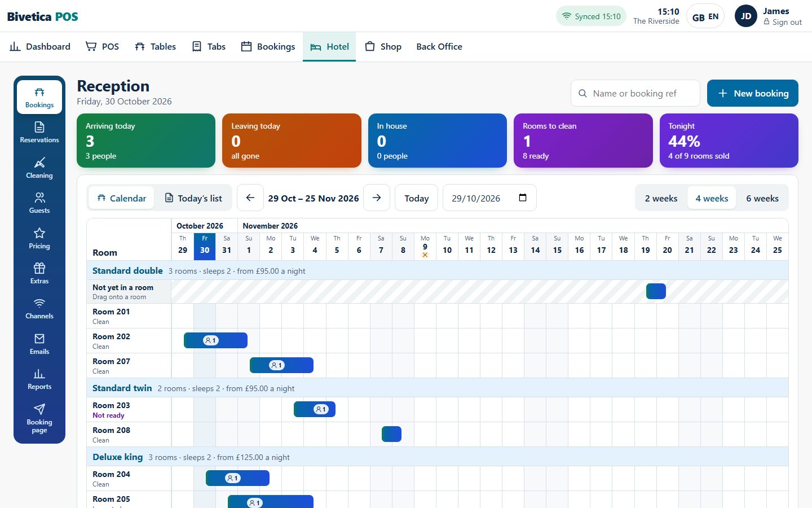The image size is (812, 508).
Task: Open the Bookings sidebar section
Action: point(39,98)
